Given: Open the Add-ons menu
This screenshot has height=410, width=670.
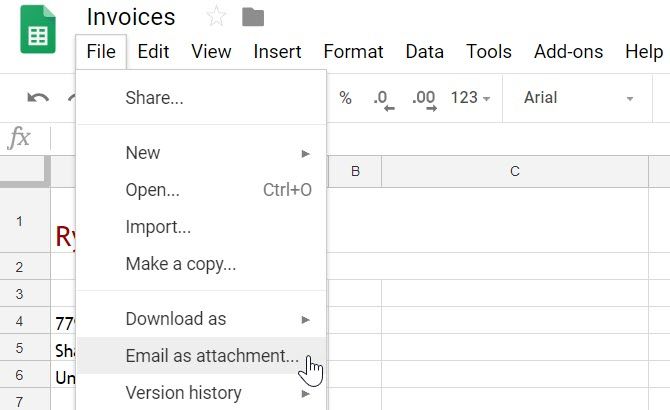Looking at the screenshot, I should [x=568, y=51].
